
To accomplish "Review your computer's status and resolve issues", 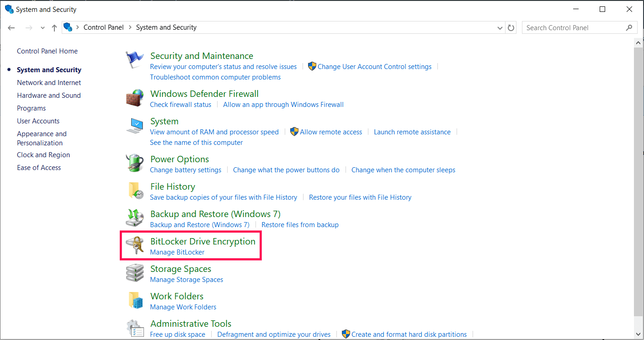I will (x=224, y=67).
